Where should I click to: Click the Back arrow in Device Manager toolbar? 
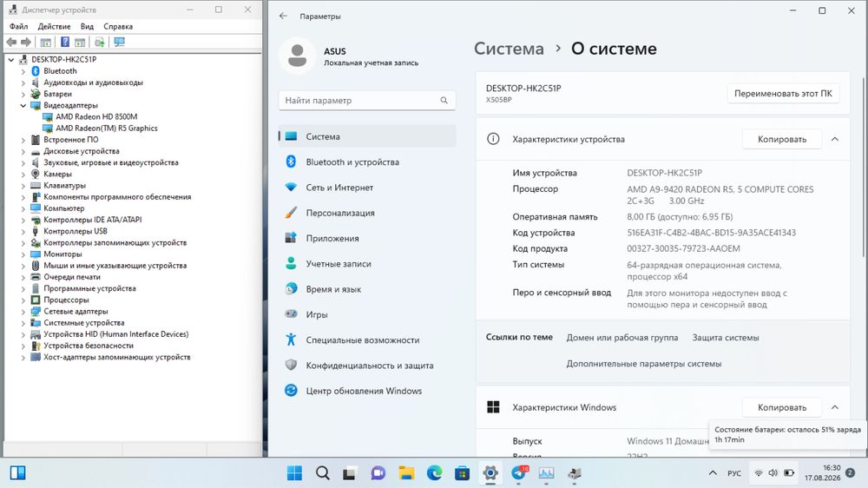pos(11,42)
